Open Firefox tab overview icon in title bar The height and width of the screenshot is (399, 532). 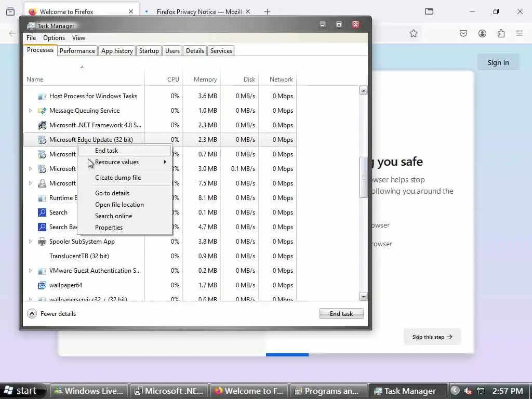click(x=429, y=11)
